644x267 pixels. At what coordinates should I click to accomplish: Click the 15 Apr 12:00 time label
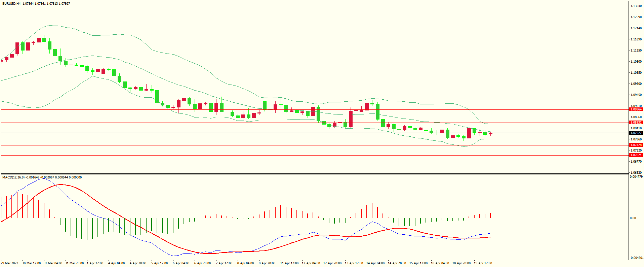click(418, 263)
